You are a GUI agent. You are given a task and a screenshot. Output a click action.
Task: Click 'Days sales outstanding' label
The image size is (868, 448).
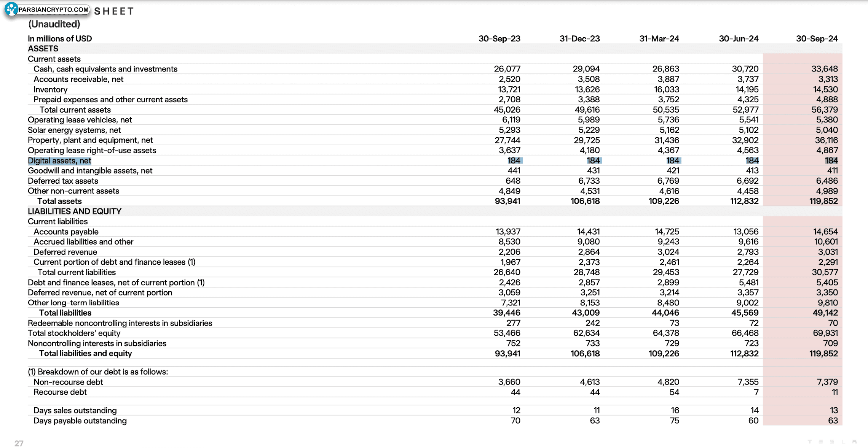pyautogui.click(x=75, y=410)
